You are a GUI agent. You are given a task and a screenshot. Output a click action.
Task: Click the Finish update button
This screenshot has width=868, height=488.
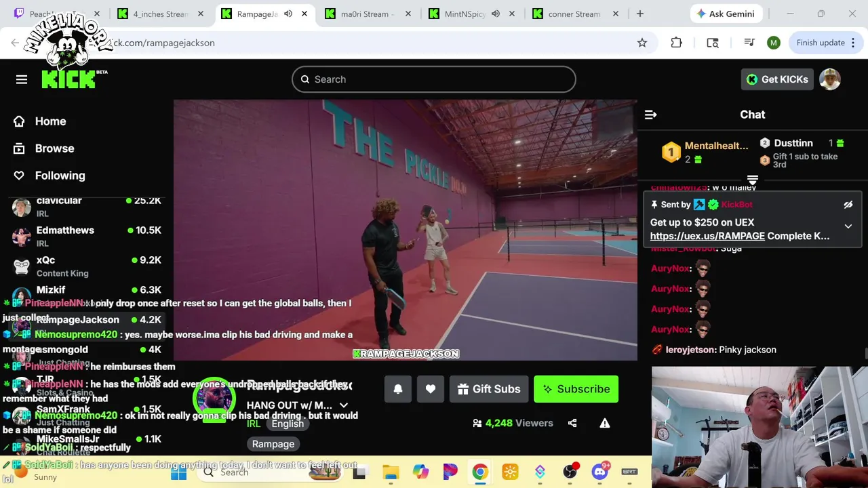click(821, 43)
